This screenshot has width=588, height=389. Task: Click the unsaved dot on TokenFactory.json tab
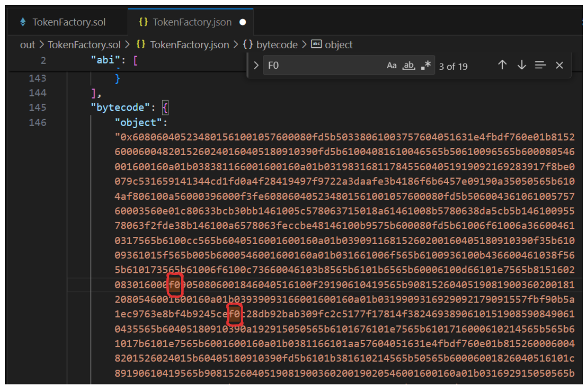(243, 22)
